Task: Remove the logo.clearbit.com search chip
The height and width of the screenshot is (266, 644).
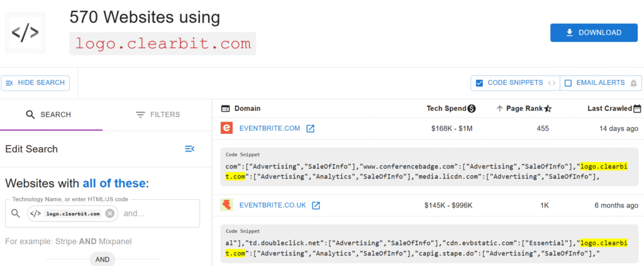Action: coord(110,214)
